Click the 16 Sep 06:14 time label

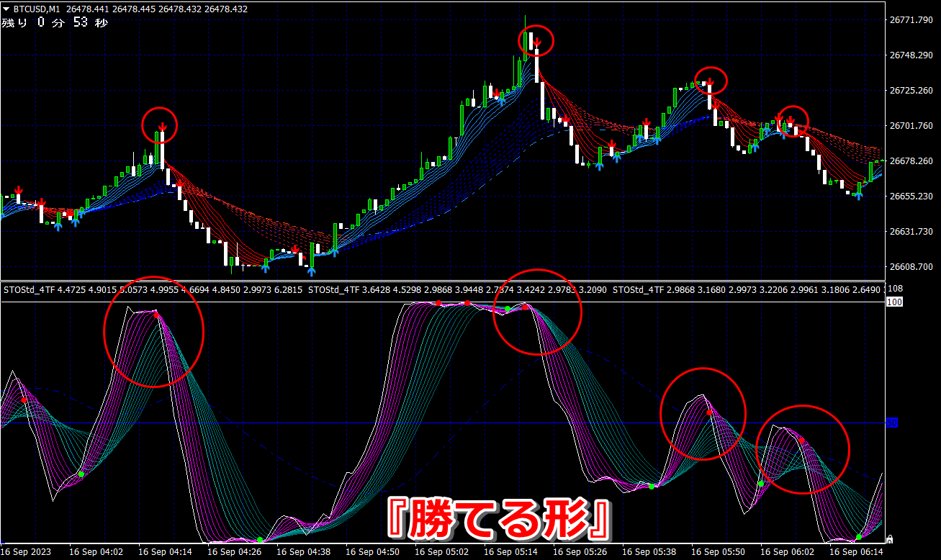pos(855,552)
